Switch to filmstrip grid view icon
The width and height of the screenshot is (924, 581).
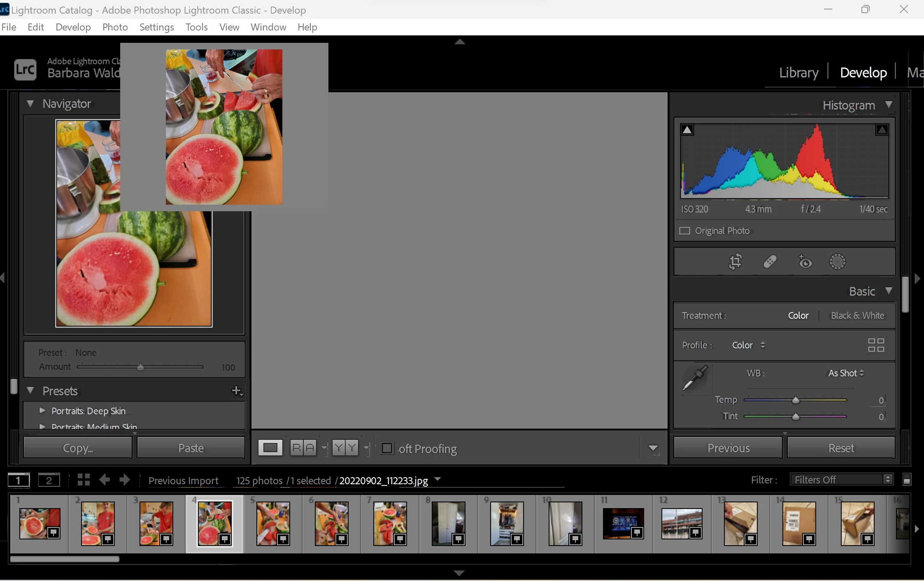click(84, 480)
